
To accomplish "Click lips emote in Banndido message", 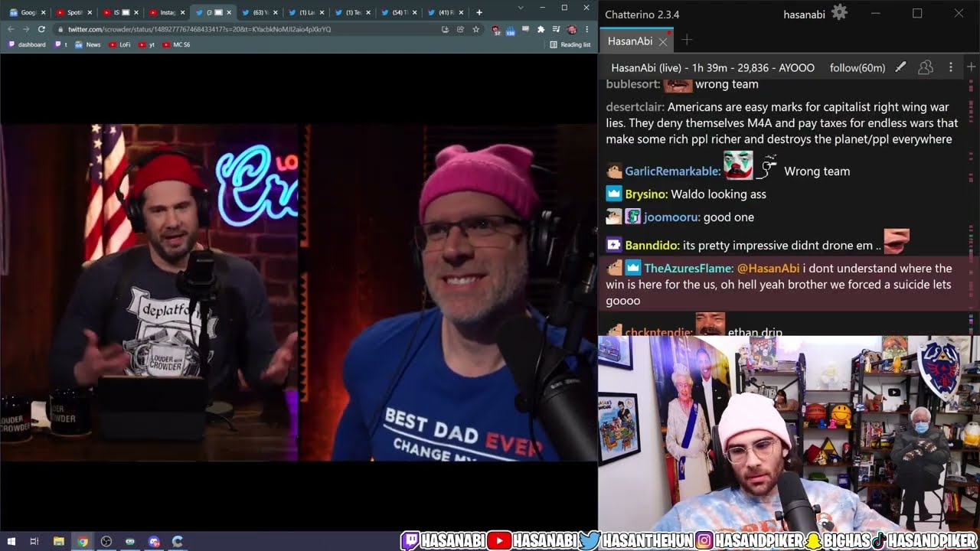I will click(897, 241).
